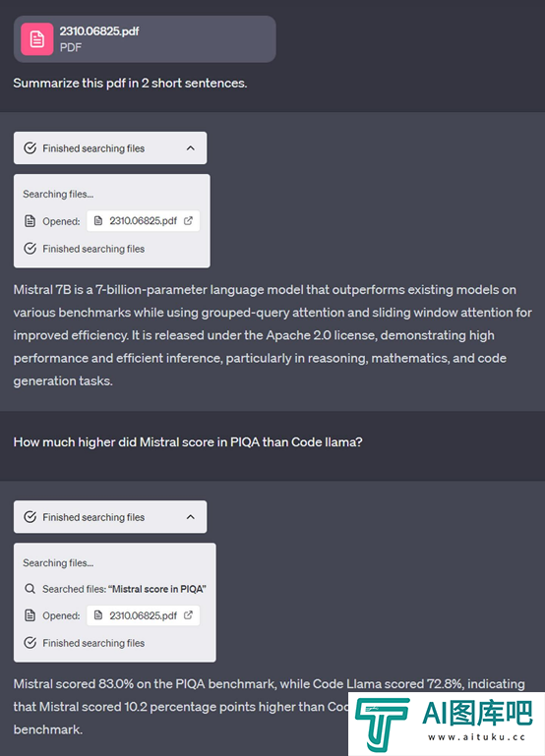Click checkmark in first panel's Finished searching row
Viewport: 545px width, 756px height.
pos(30,249)
